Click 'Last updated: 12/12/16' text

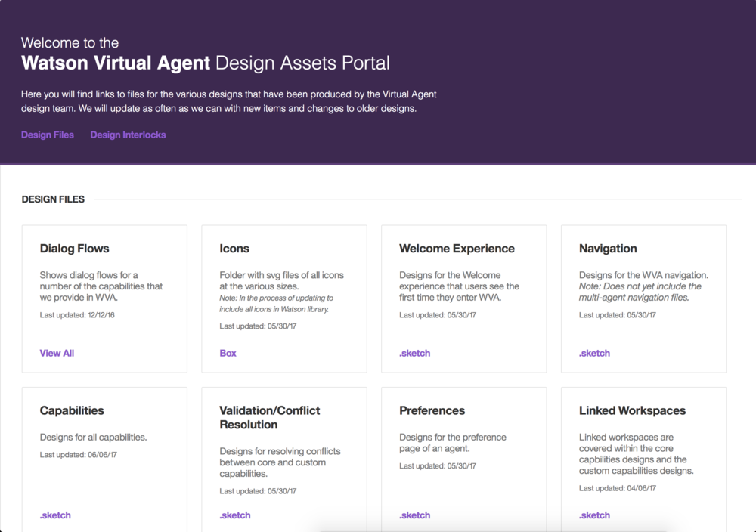(77, 315)
